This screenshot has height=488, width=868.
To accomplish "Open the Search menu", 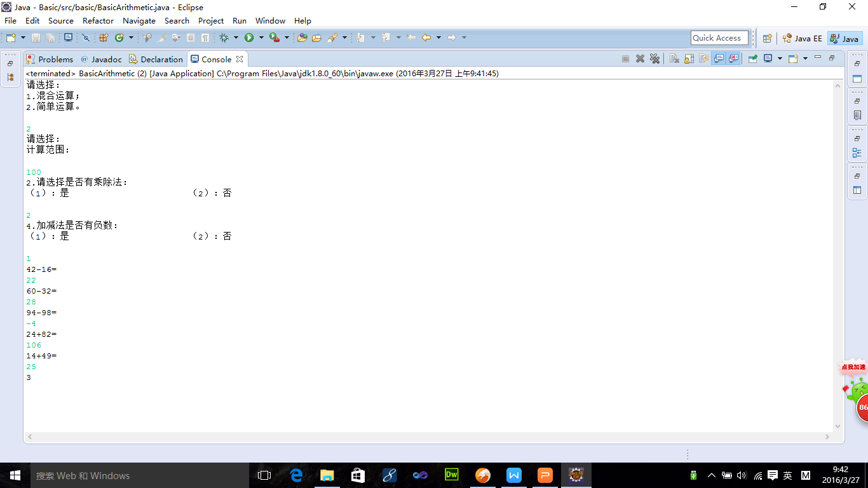I will 177,20.
